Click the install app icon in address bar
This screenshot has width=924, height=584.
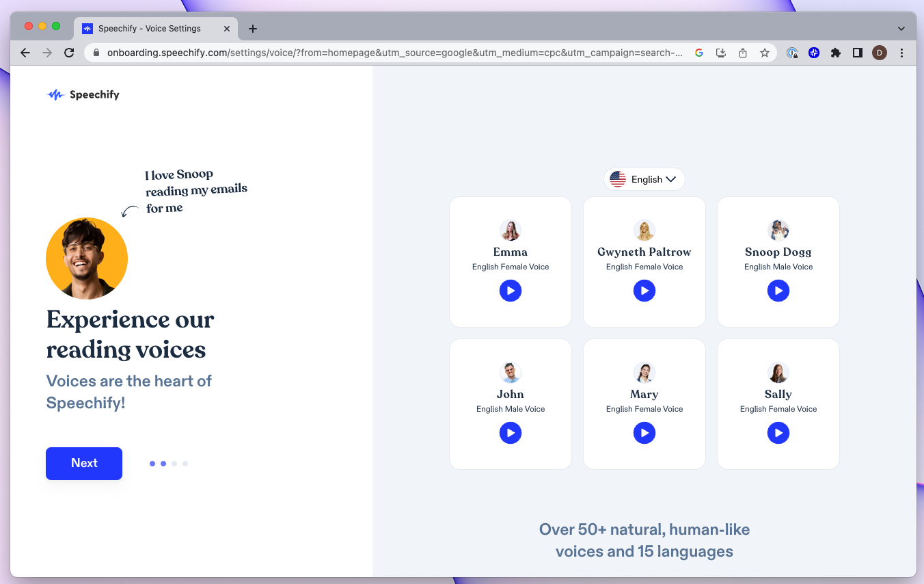721,53
